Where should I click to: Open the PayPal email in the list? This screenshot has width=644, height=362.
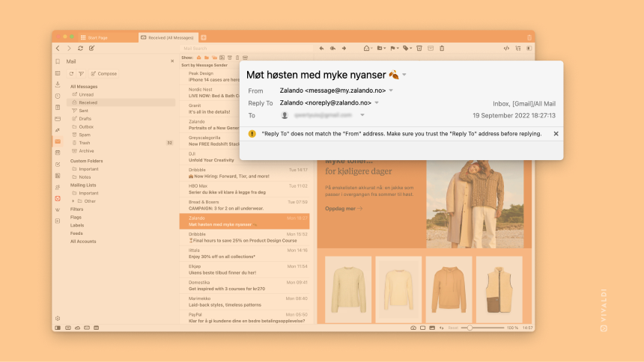(244, 317)
